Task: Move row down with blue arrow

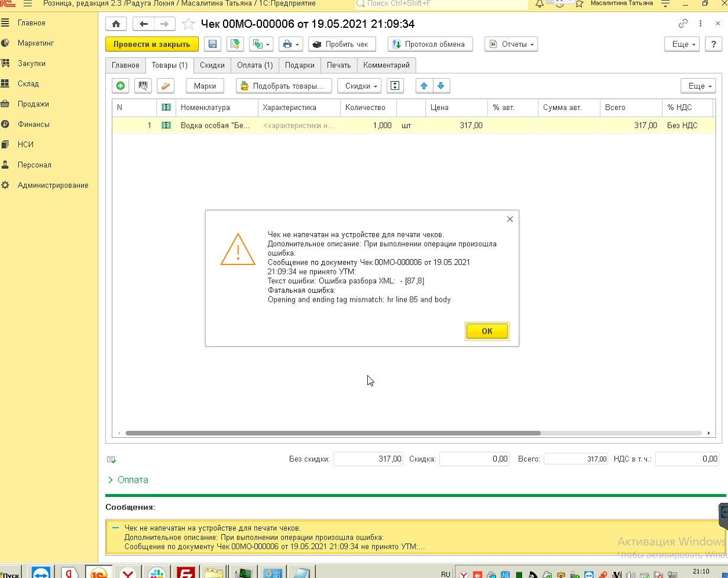Action: pyautogui.click(x=441, y=86)
